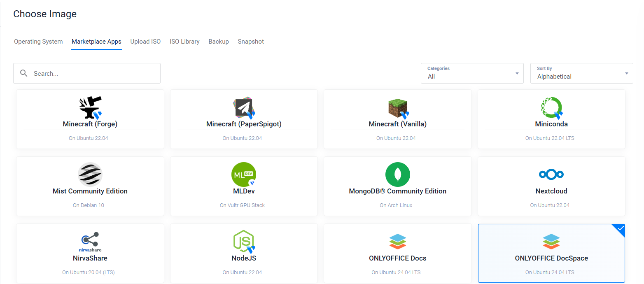
Task: Select the NirvaShare share logo icon
Action: tap(90, 242)
